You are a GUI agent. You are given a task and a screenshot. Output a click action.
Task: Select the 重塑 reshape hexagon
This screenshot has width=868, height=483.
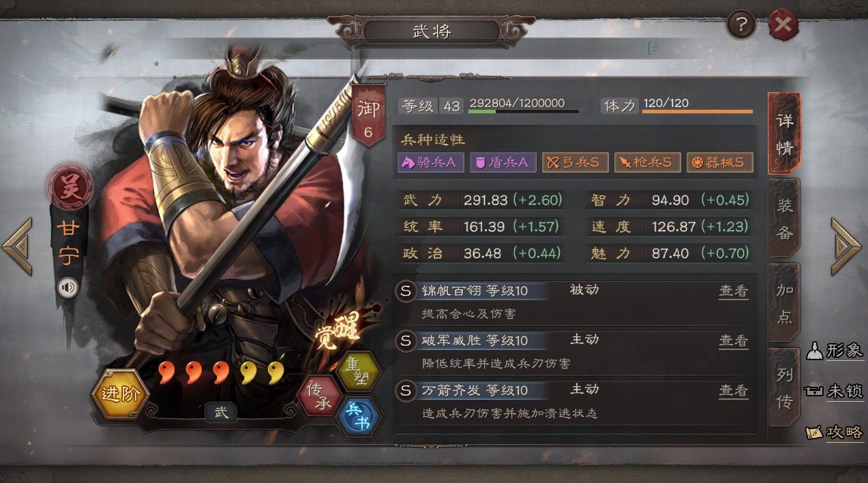358,372
